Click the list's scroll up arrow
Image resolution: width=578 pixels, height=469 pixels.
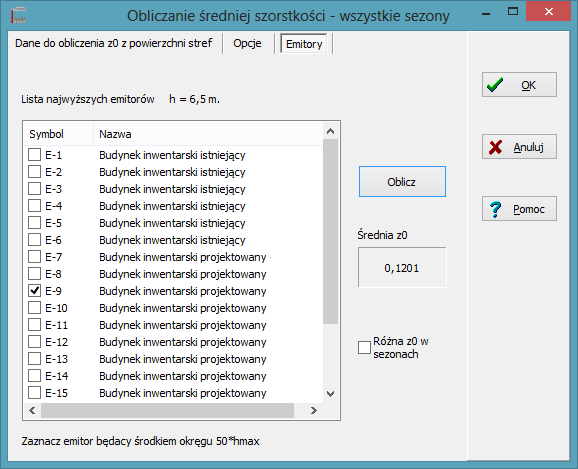click(330, 131)
